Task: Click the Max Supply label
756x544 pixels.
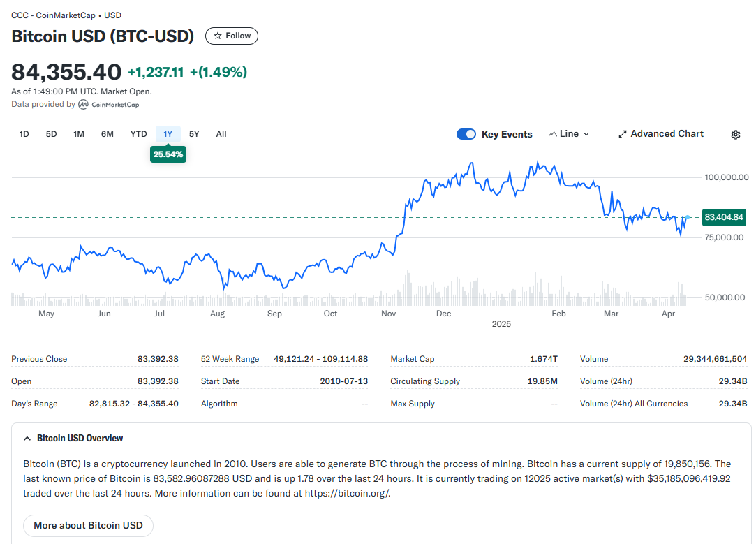Action: (x=413, y=404)
